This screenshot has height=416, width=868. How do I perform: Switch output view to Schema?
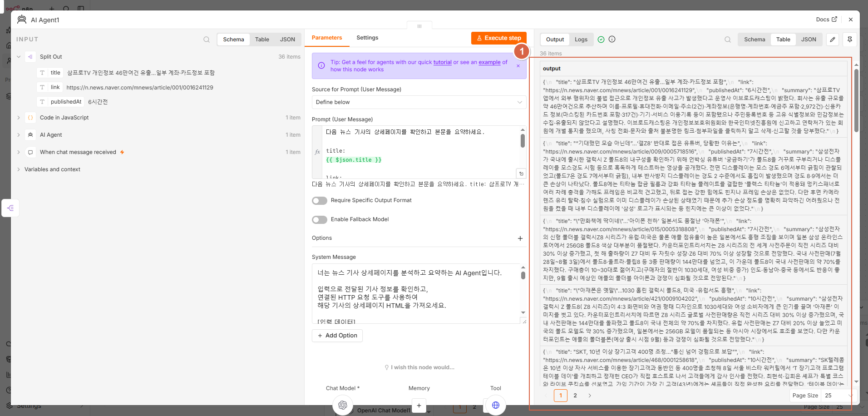[755, 40]
